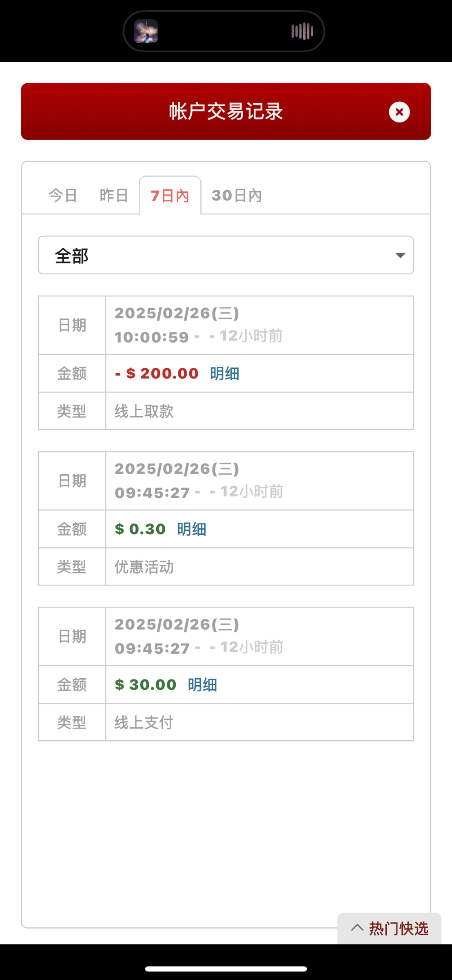Open 明细 for the $30.00 payment
This screenshot has height=980, width=452.
[202, 685]
